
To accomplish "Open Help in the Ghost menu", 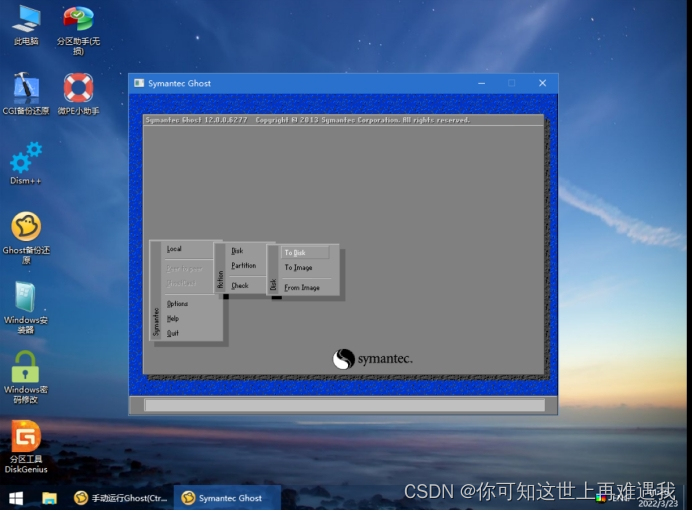I will 173,318.
